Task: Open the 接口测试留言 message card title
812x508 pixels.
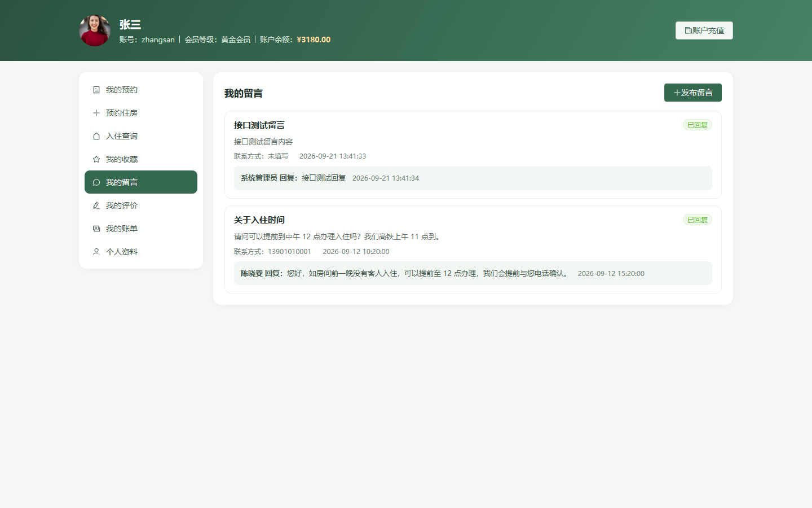Action: (x=259, y=125)
